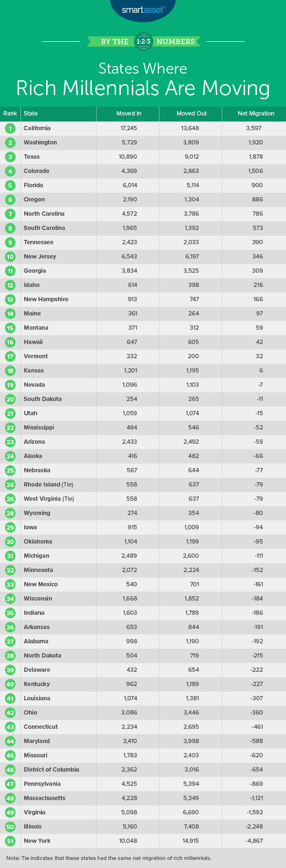Click the Massachusetts state name
Viewport: 286px width, 868px height.
[x=45, y=798]
